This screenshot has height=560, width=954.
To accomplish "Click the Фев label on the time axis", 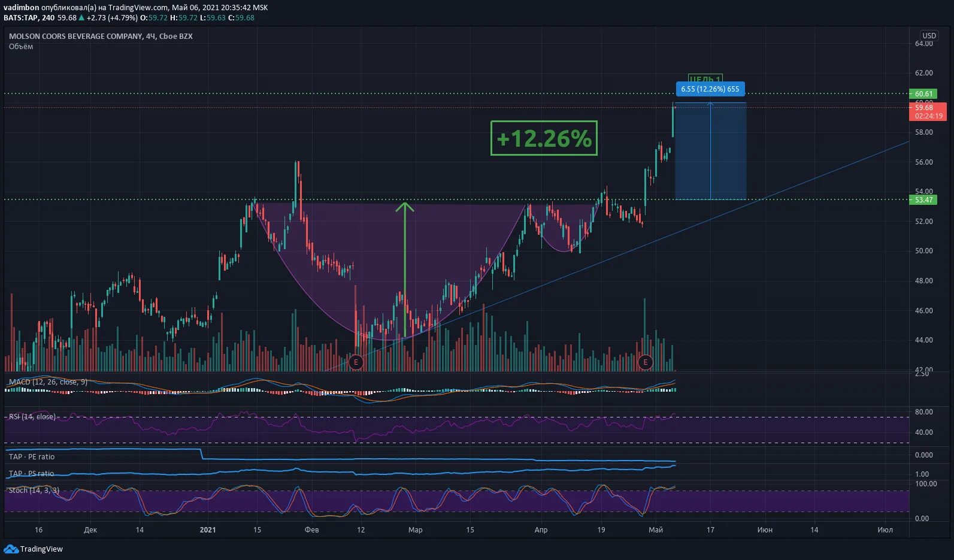I will pyautogui.click(x=311, y=529).
